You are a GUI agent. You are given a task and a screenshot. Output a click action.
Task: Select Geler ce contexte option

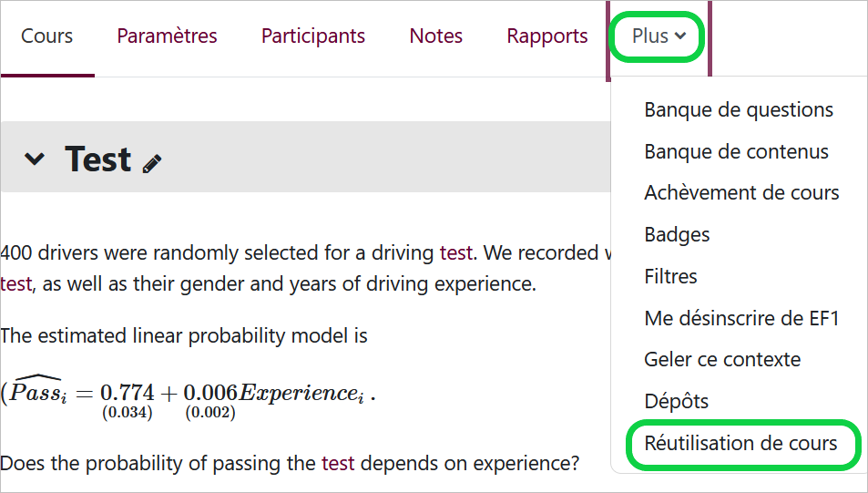tap(722, 360)
